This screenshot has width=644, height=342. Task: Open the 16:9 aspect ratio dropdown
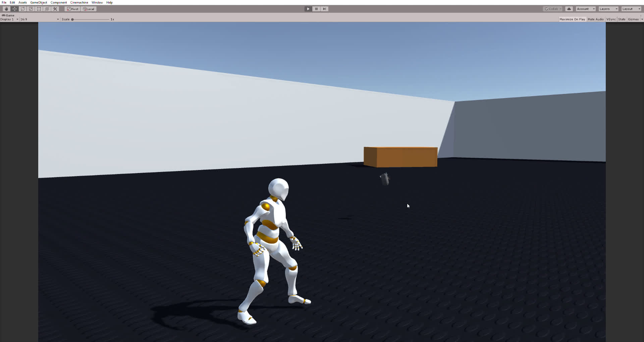(40, 19)
